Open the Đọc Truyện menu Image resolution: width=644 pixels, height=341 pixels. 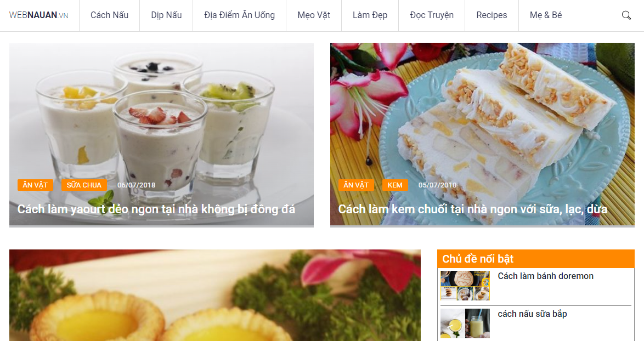[x=432, y=15]
